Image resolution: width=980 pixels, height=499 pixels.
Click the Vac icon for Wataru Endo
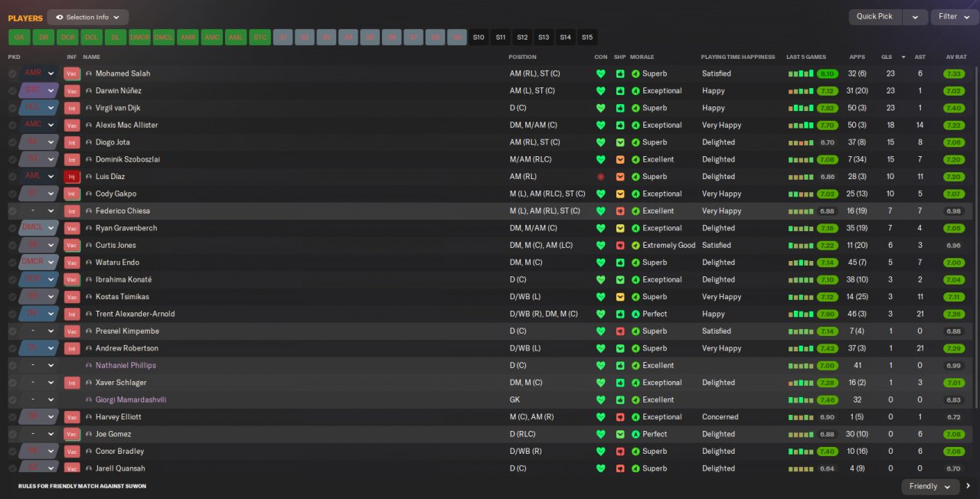pyautogui.click(x=72, y=263)
